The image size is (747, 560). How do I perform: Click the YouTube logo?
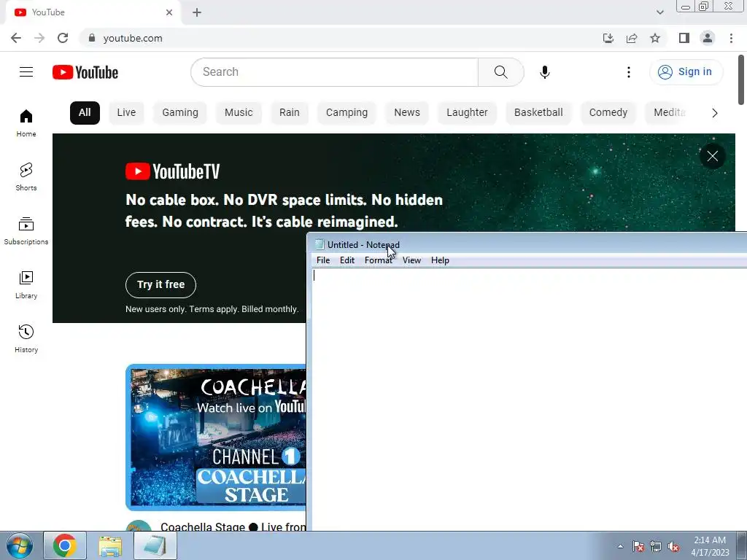85,72
